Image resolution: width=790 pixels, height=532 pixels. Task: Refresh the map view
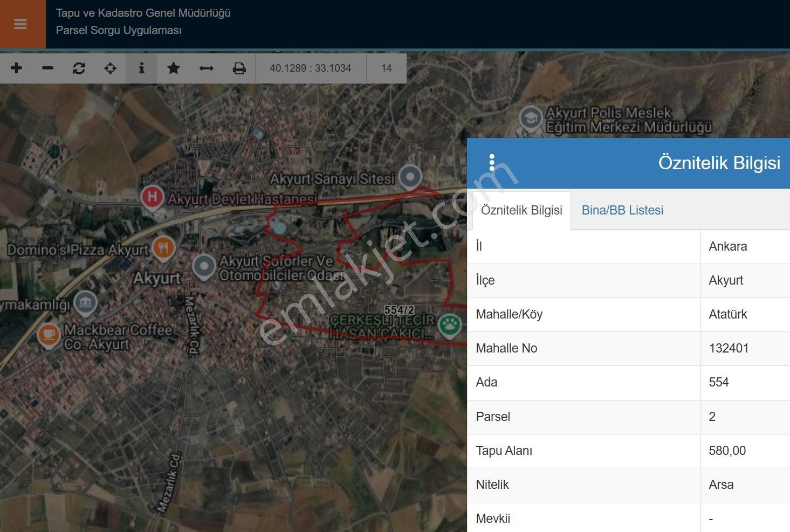pyautogui.click(x=79, y=68)
